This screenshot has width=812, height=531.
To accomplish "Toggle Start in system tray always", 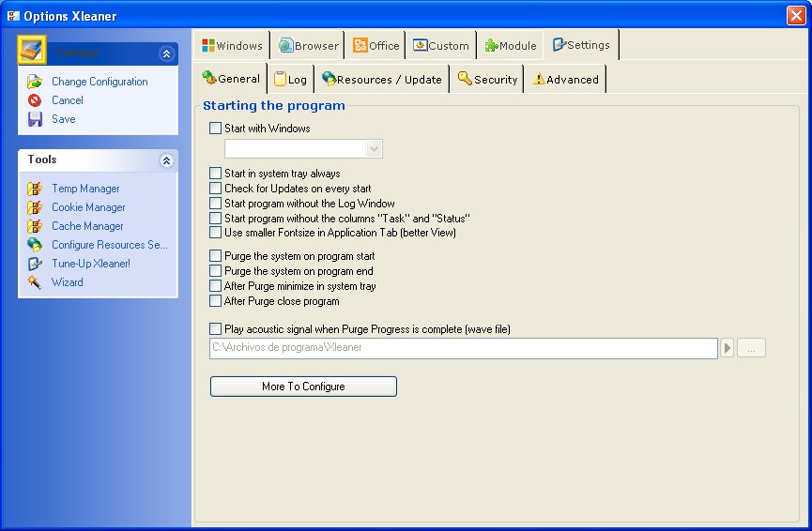I will pyautogui.click(x=215, y=174).
